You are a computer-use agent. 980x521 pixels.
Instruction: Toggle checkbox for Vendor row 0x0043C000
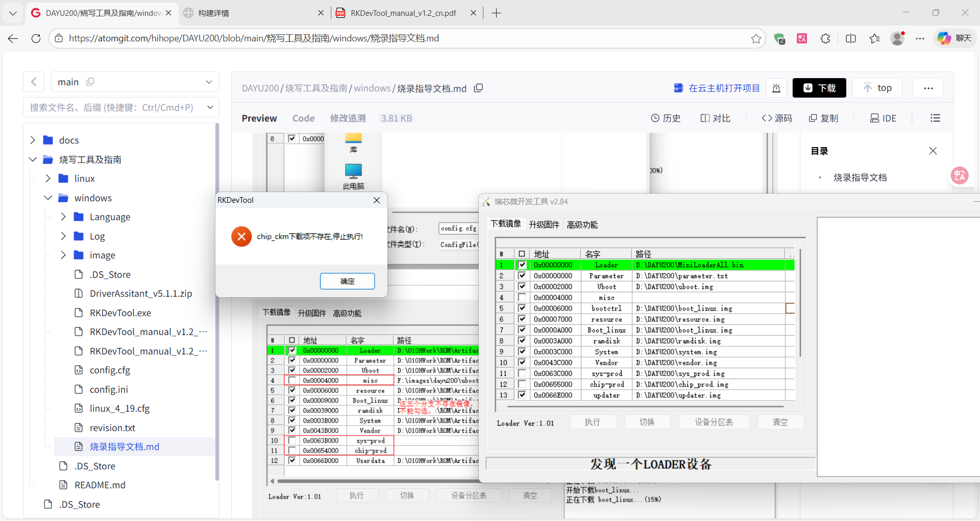pyautogui.click(x=522, y=362)
